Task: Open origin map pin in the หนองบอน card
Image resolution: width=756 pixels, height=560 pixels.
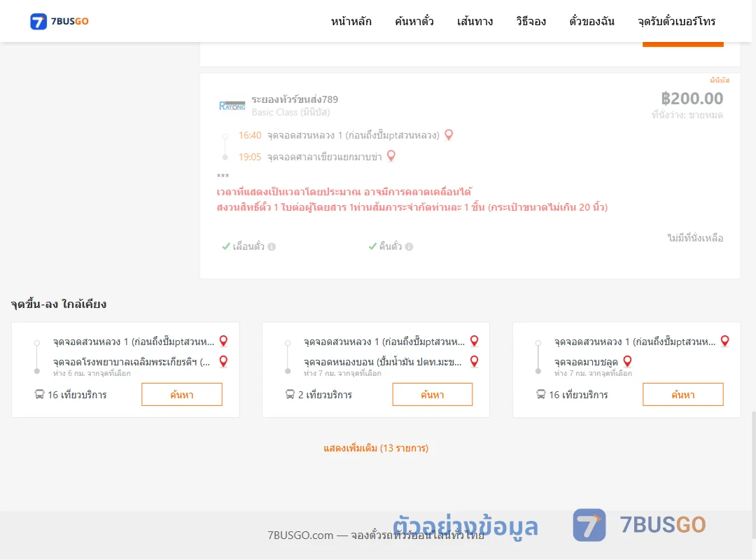Action: [475, 341]
